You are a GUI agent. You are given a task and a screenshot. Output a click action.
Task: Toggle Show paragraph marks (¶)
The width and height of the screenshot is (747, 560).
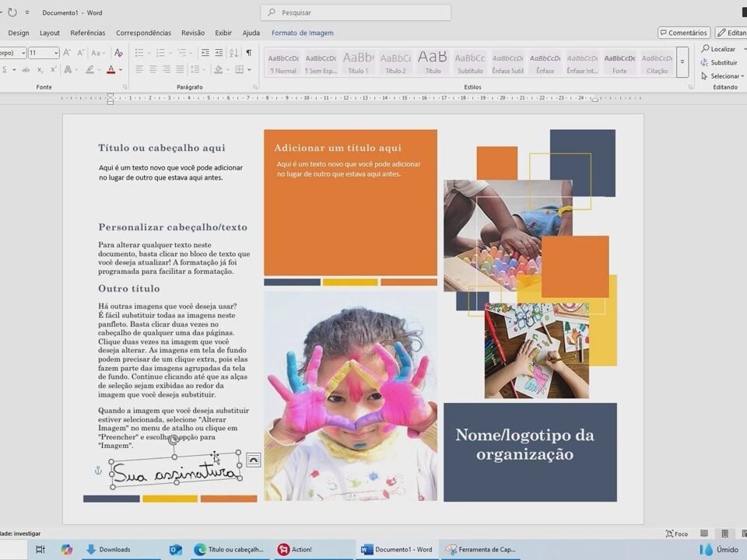click(249, 53)
